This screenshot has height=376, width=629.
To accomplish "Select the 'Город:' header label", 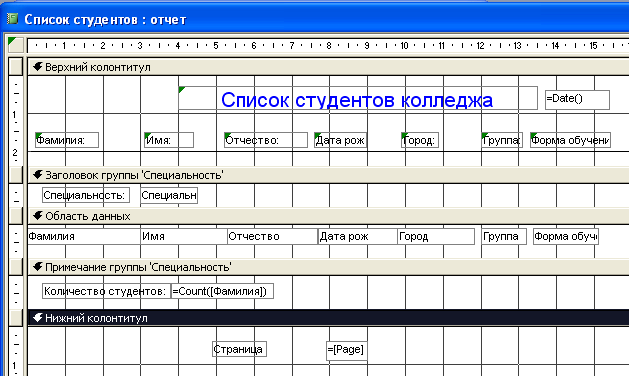I will click(420, 140).
